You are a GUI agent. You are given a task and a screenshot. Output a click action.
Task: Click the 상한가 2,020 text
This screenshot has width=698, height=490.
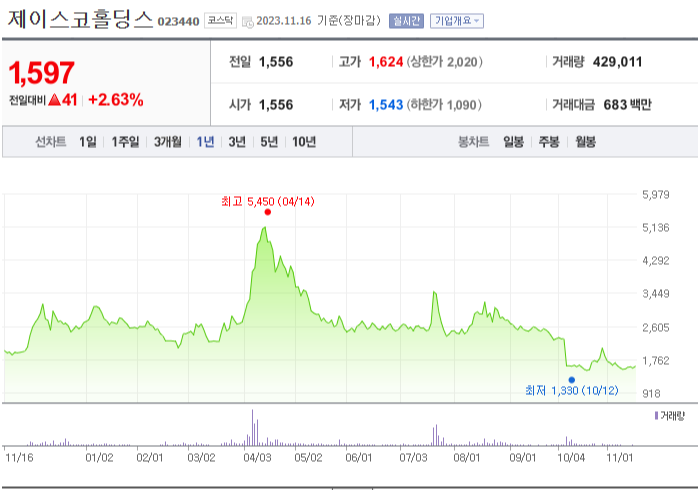(444, 62)
